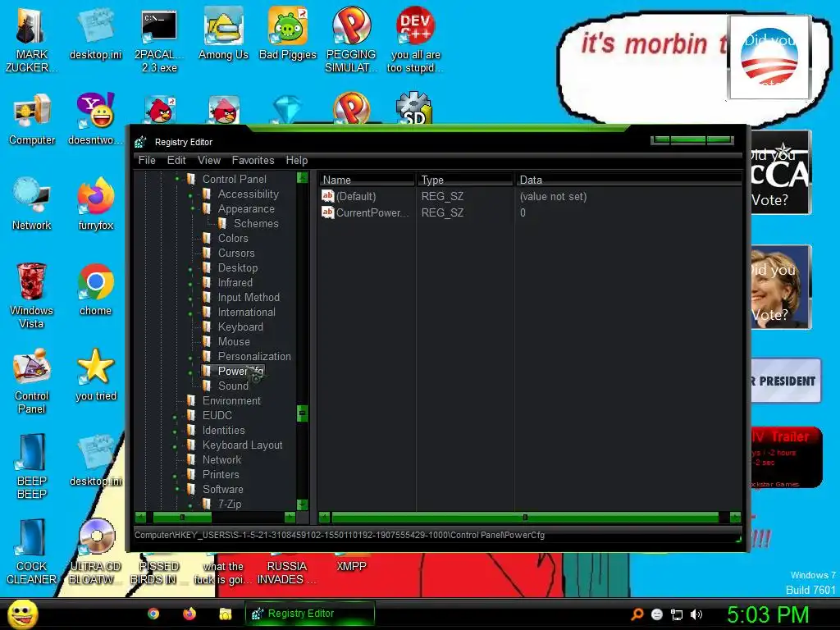Select the Cursors key
This screenshot has height=630, width=840.
point(236,253)
